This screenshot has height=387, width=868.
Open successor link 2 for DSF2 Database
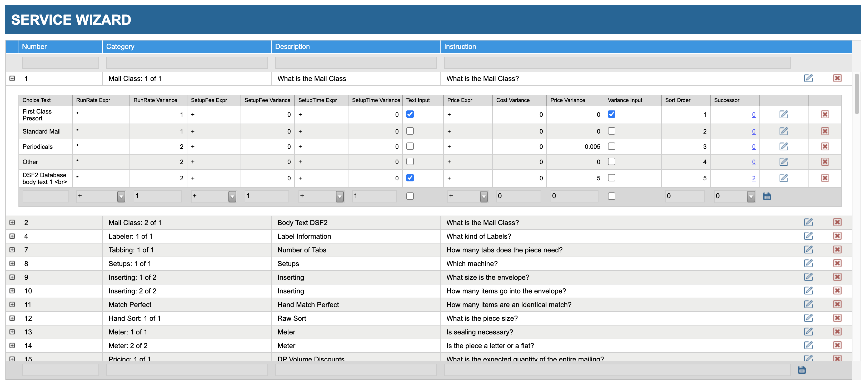(754, 178)
